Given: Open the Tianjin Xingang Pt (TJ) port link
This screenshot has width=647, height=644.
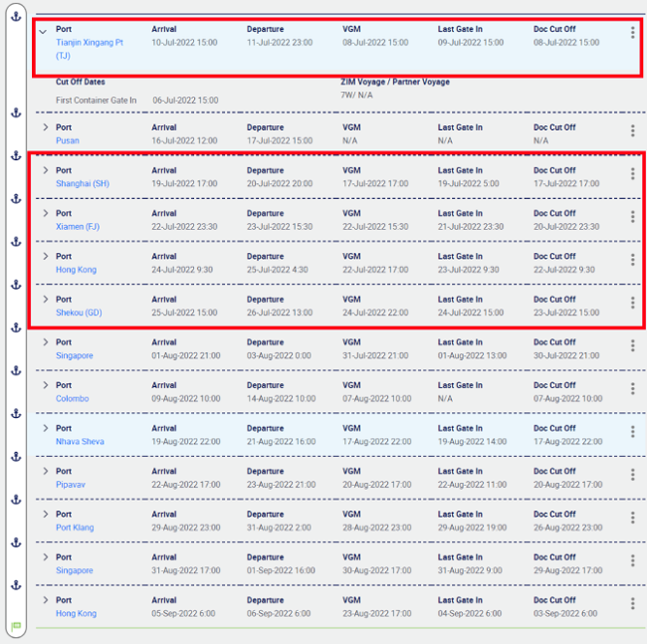Looking at the screenshot, I should click(90, 49).
